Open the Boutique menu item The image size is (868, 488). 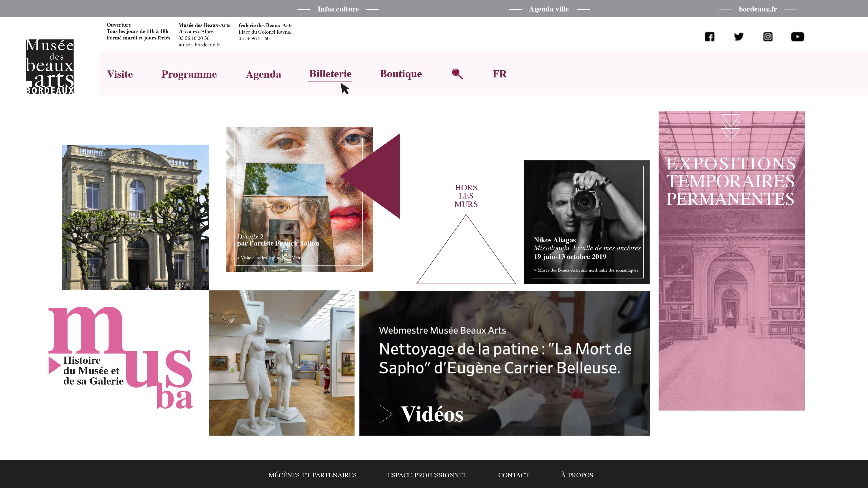[x=401, y=74]
